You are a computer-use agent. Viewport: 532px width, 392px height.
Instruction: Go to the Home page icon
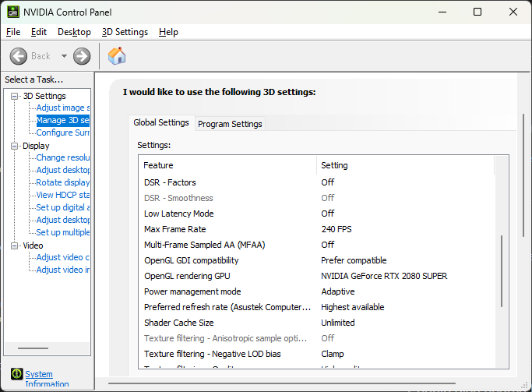117,55
